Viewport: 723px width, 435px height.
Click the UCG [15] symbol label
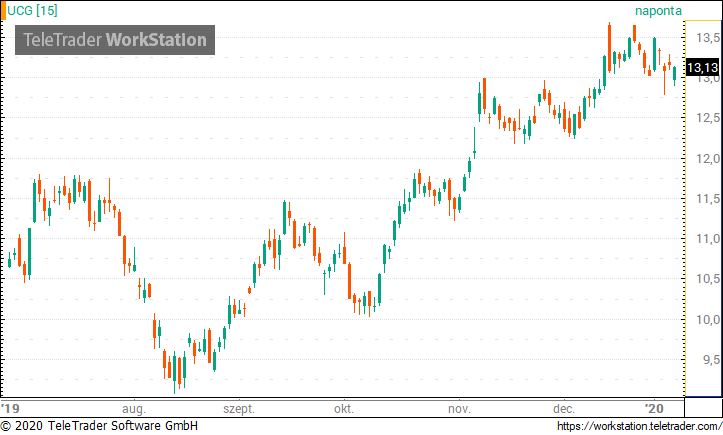pos(32,10)
